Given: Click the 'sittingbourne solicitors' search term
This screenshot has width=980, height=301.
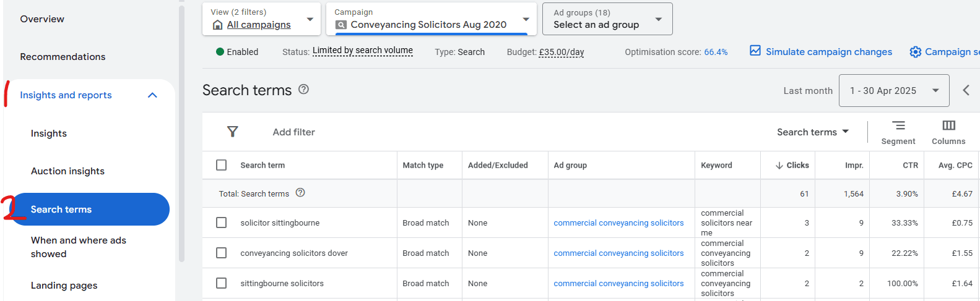Looking at the screenshot, I should pyautogui.click(x=282, y=283).
